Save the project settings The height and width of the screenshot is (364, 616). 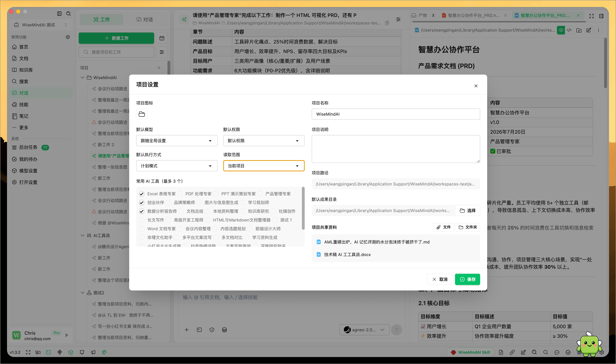(x=468, y=279)
